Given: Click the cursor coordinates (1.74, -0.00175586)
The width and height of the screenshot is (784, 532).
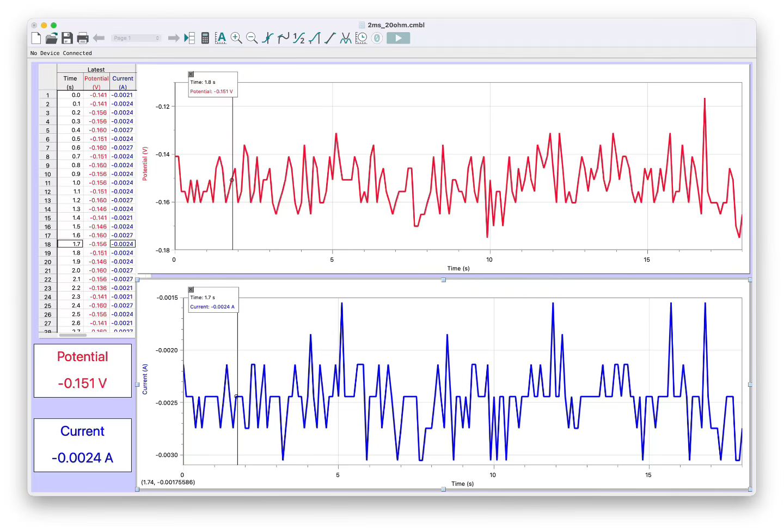Looking at the screenshot, I should 168,482.
